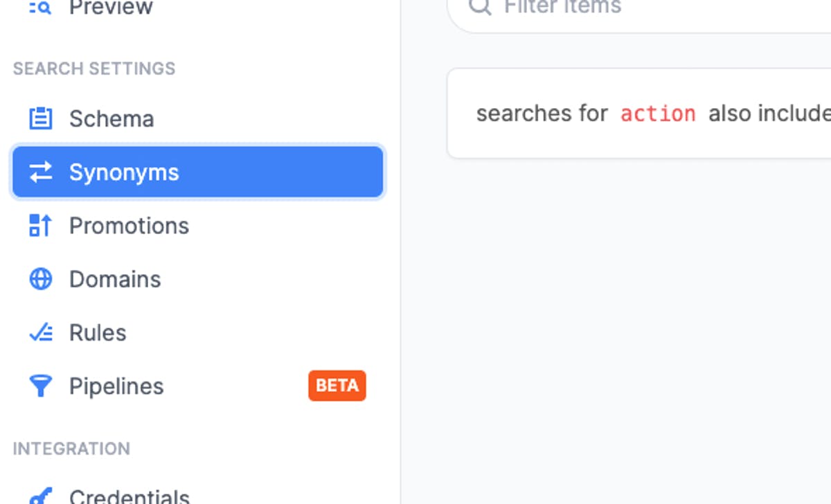Click the Domains globe icon

click(40, 279)
